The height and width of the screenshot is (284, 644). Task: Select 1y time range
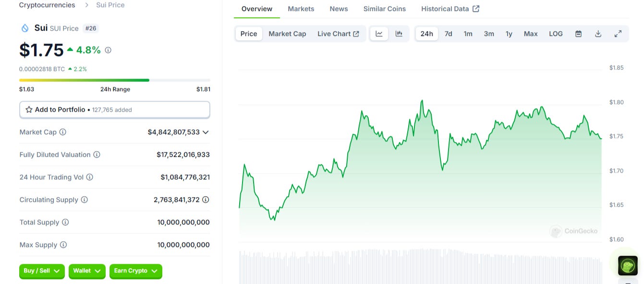click(509, 34)
